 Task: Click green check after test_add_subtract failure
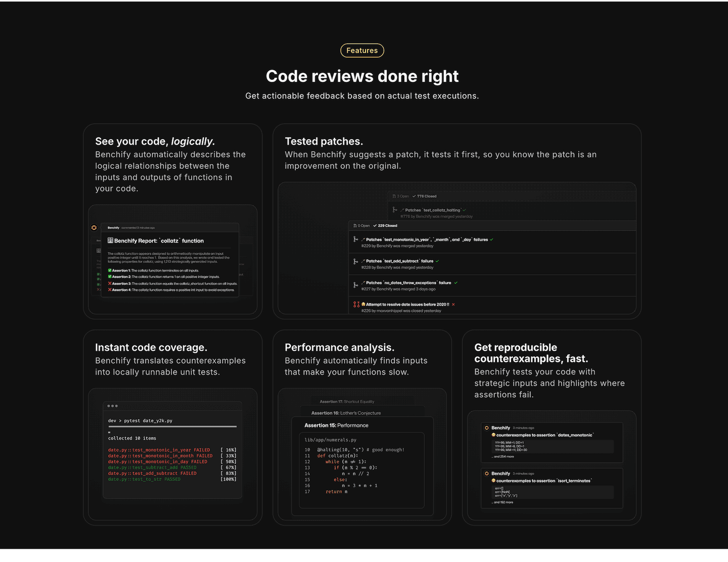pos(437,261)
